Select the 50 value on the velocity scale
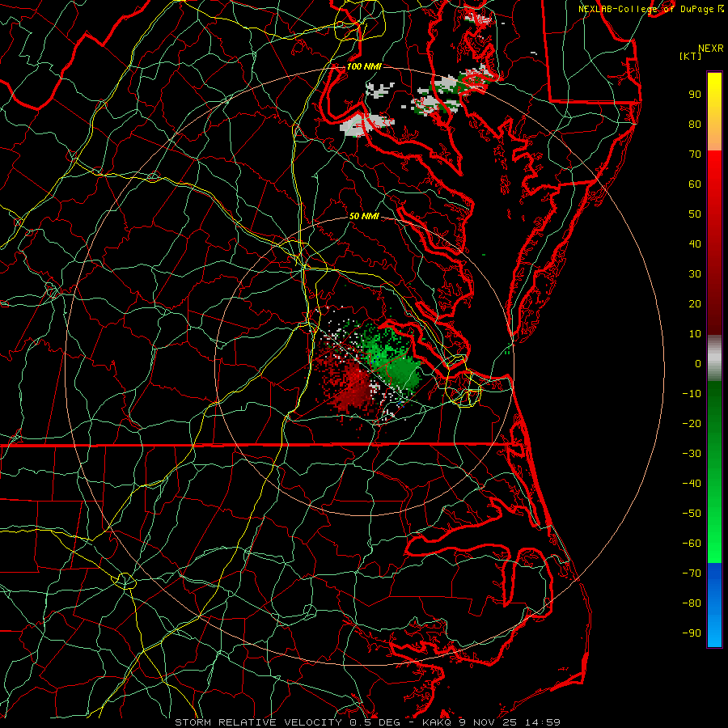Image resolution: width=728 pixels, height=728 pixels. tap(695, 214)
